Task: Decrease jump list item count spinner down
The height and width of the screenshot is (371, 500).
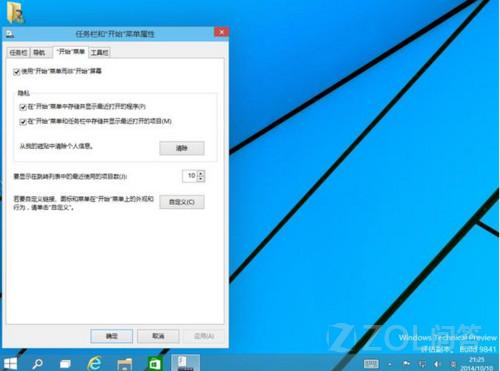Action: pyautogui.click(x=201, y=179)
